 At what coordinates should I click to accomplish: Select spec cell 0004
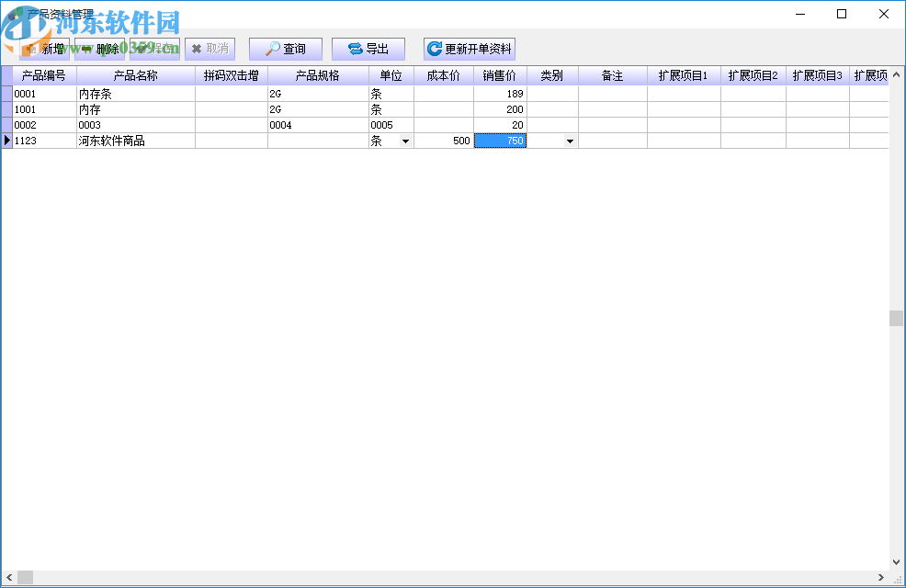pyautogui.click(x=318, y=125)
